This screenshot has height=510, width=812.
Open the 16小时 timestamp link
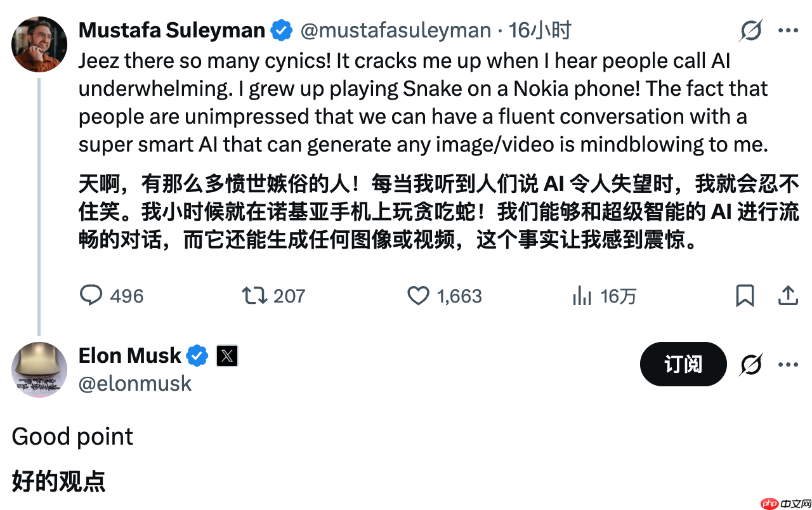[x=539, y=30]
